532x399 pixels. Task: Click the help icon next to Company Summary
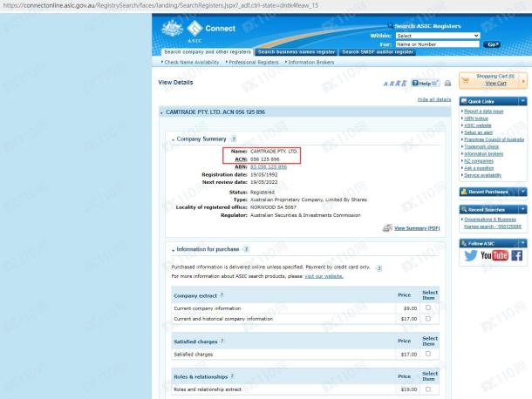point(234,139)
